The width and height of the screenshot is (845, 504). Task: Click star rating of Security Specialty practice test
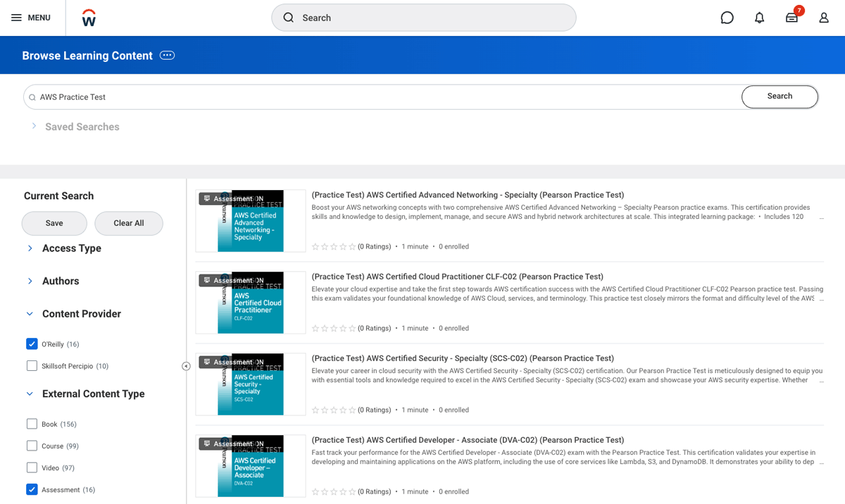coord(334,410)
